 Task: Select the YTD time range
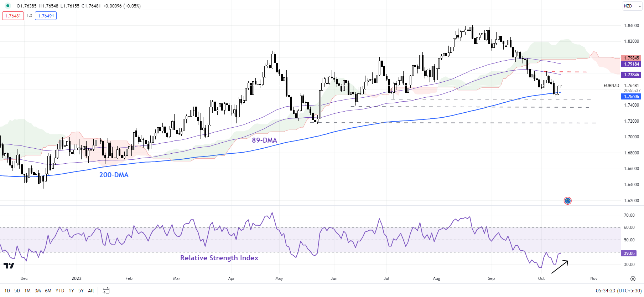tap(60, 291)
